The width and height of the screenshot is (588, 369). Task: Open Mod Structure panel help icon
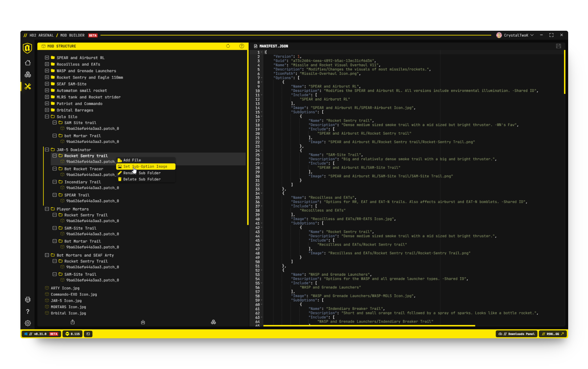(x=241, y=46)
